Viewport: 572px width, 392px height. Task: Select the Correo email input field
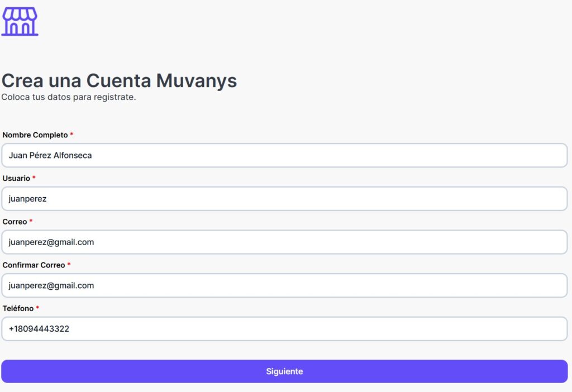point(284,242)
